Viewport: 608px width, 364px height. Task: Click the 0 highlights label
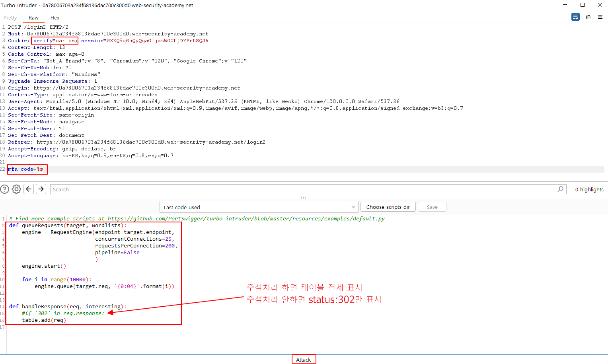pyautogui.click(x=589, y=189)
